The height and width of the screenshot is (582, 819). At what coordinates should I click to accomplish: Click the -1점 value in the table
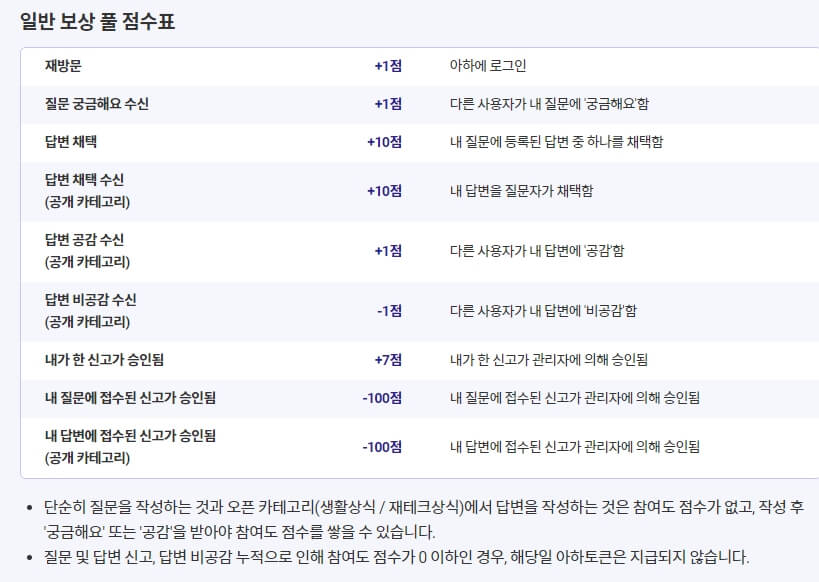tap(386, 308)
